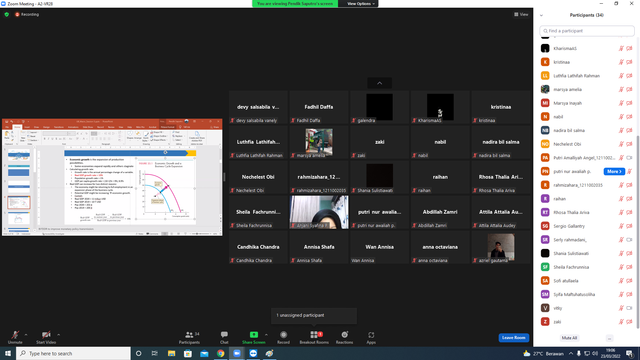Open the View layout menu
640x360 pixels.
tap(521, 14)
